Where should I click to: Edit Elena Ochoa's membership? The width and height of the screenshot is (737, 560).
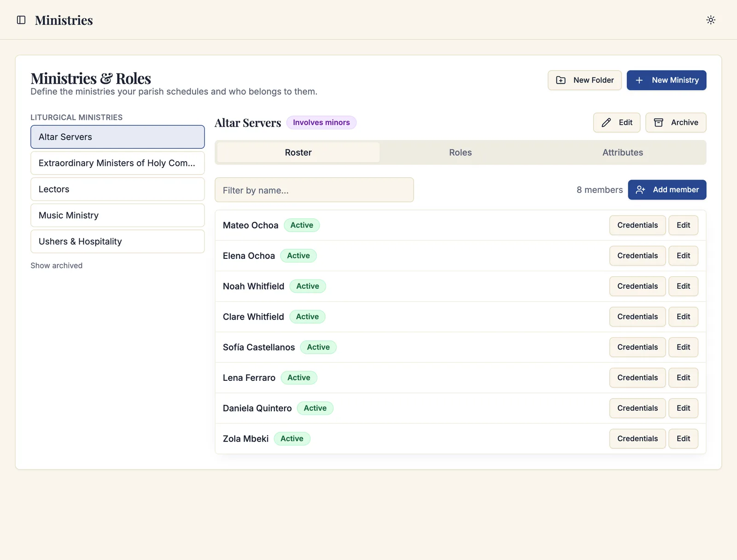[683, 256]
